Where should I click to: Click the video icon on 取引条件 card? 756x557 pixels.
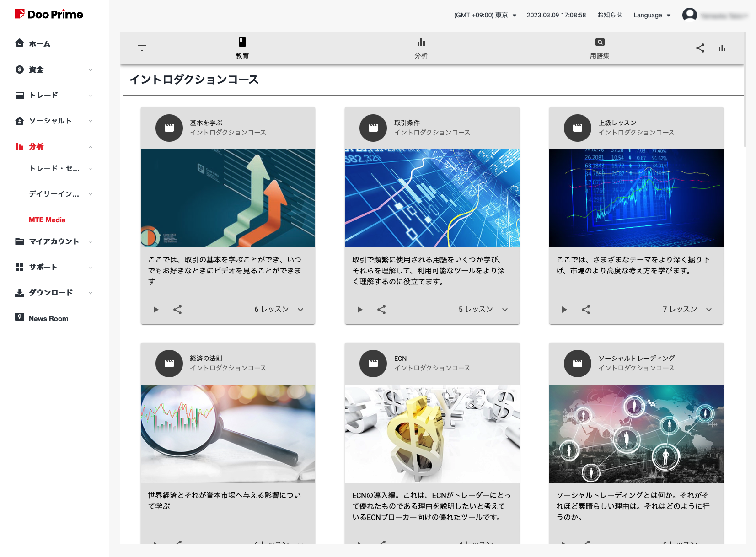pos(373,128)
